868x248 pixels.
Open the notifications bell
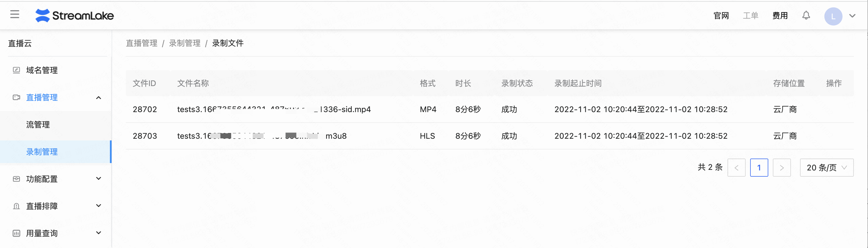tap(806, 16)
